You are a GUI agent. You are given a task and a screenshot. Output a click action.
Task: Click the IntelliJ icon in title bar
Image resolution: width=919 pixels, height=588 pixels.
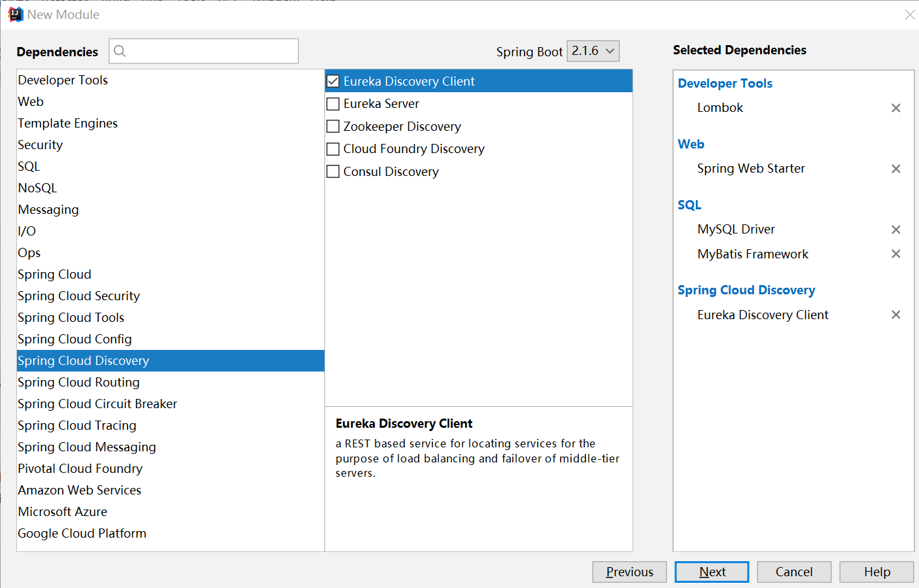[16, 14]
